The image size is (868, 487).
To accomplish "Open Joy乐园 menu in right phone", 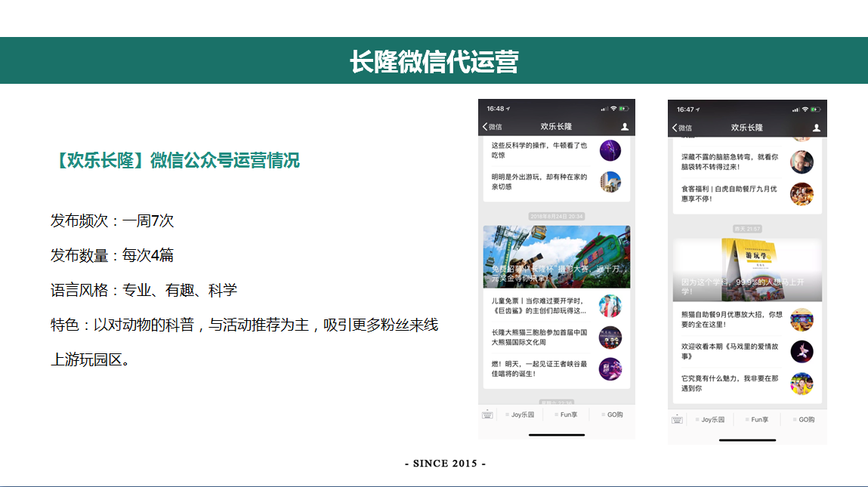I will [x=709, y=420].
